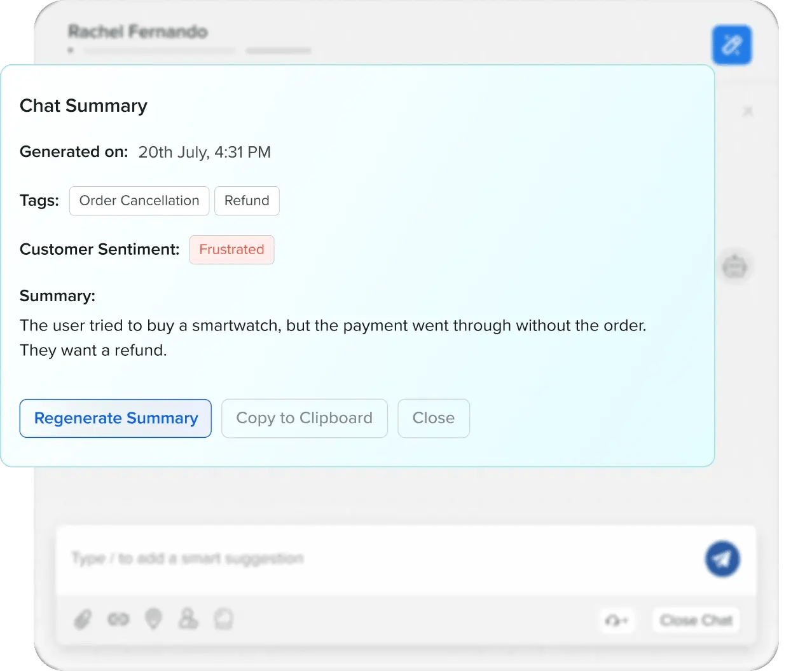
Task: Click the location pin icon
Action: (153, 619)
